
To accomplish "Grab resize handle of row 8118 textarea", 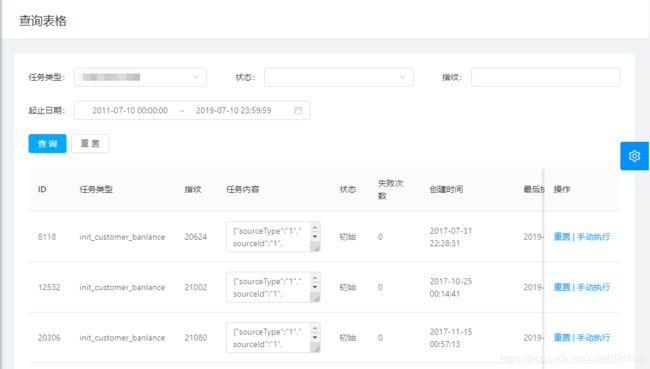I will pos(315,247).
